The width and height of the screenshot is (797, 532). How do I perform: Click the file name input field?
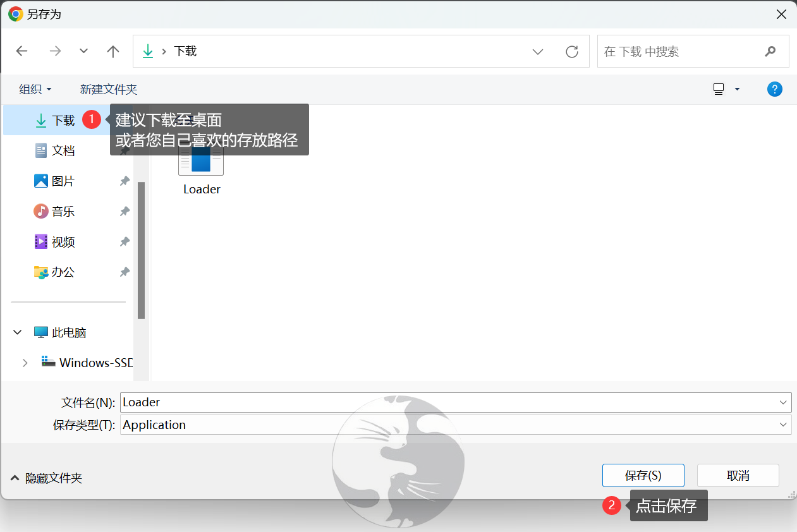449,402
